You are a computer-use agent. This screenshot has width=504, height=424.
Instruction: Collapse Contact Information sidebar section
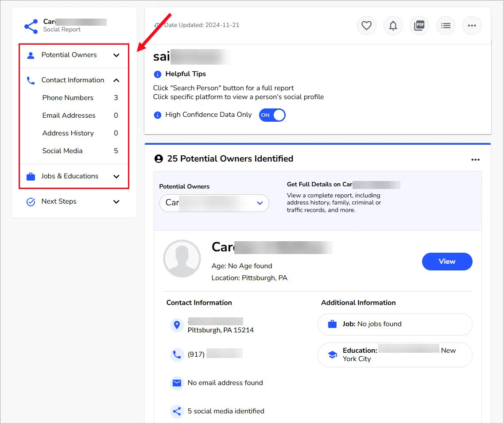point(116,81)
